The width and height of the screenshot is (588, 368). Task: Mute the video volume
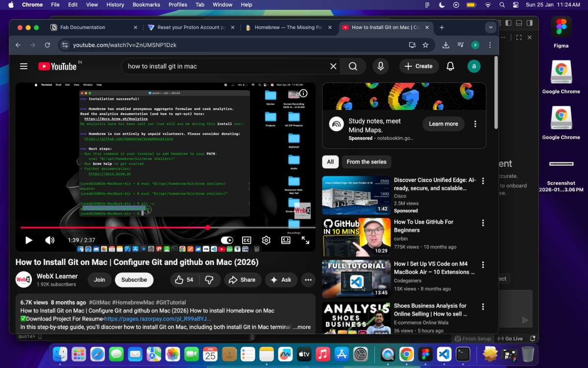[x=50, y=240]
